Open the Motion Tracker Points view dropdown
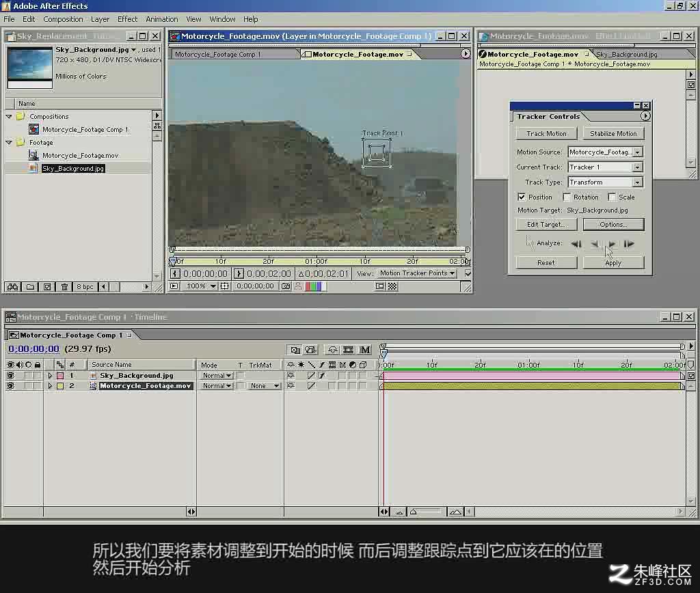 click(x=418, y=273)
